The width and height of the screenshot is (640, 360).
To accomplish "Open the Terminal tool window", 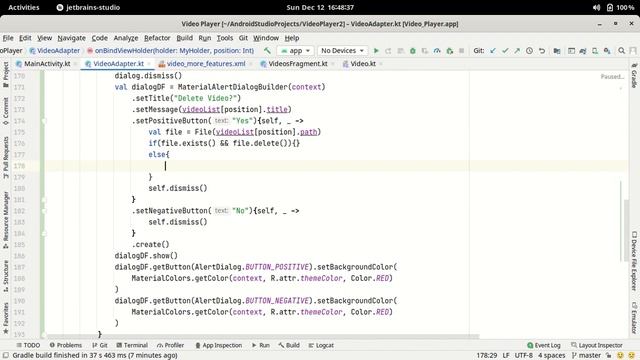I will pos(132,345).
